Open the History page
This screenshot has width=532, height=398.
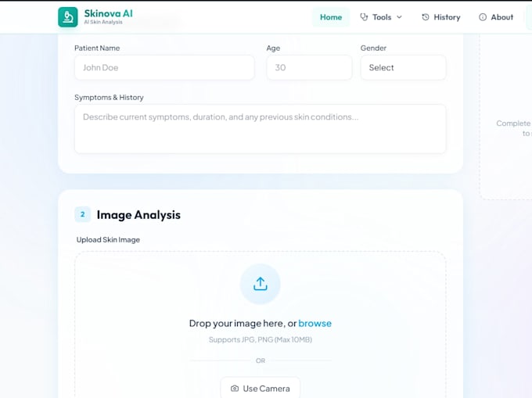(440, 17)
